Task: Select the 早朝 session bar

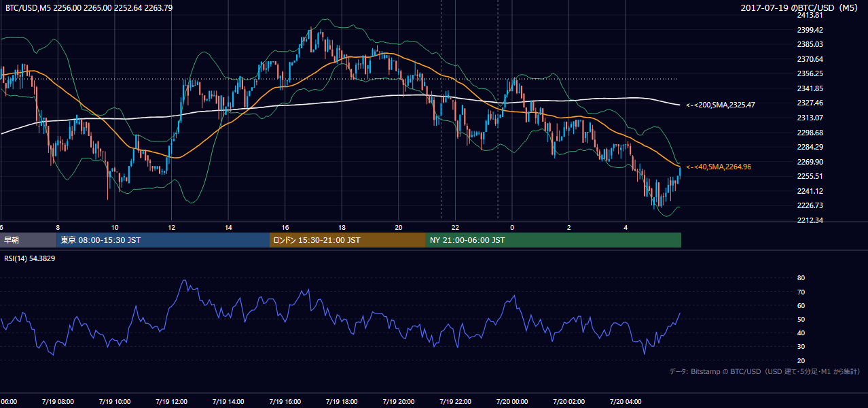Action: tap(28, 240)
